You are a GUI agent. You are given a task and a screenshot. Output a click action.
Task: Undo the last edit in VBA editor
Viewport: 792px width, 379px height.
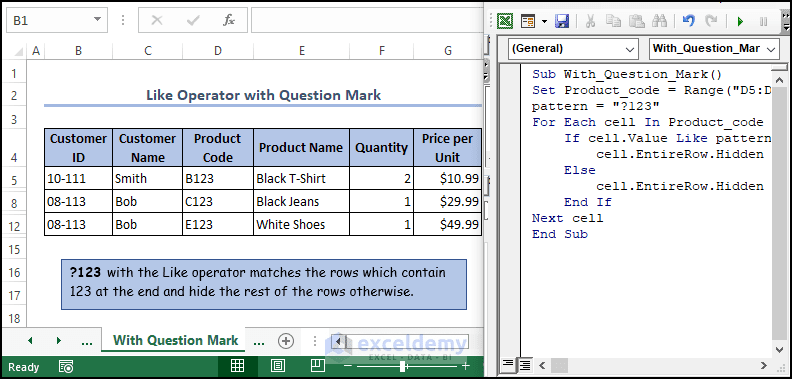688,21
